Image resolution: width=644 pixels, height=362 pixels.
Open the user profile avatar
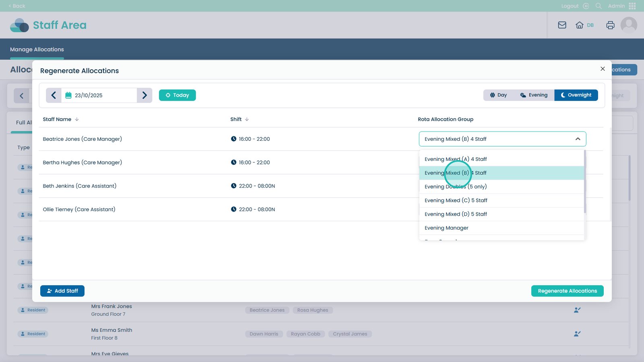[628, 25]
